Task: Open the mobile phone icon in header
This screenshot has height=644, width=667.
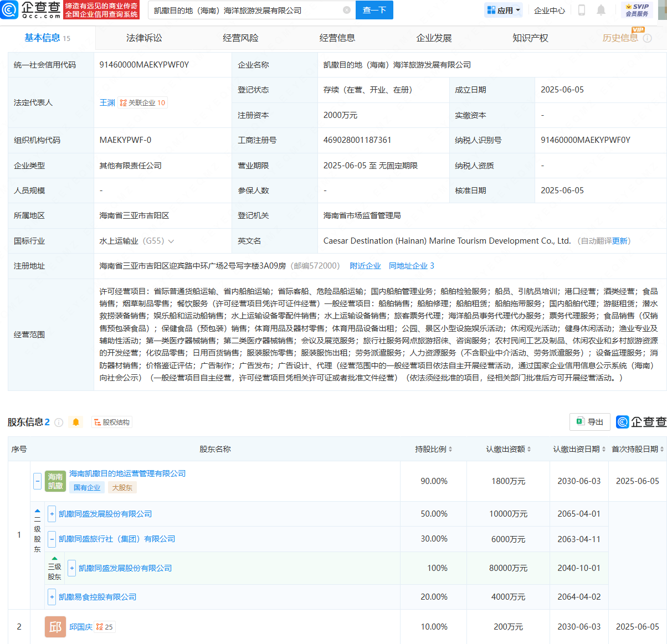Action: point(582,10)
